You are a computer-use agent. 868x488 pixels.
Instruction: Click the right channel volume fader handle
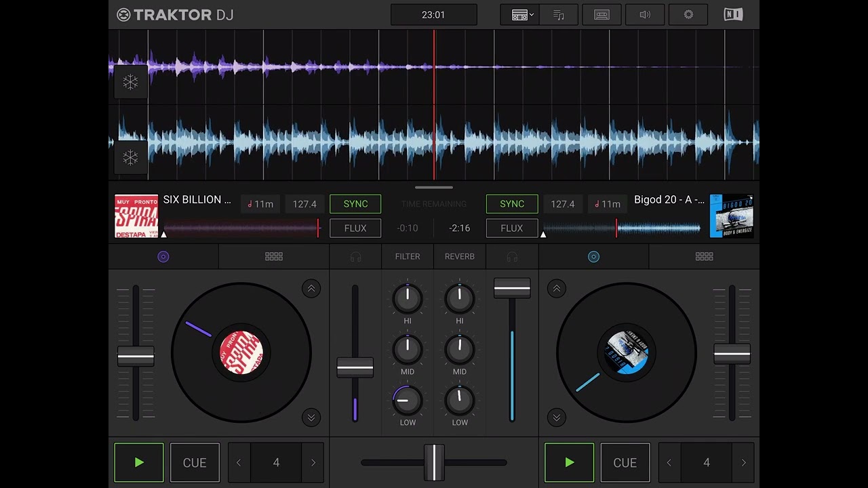[512, 288]
